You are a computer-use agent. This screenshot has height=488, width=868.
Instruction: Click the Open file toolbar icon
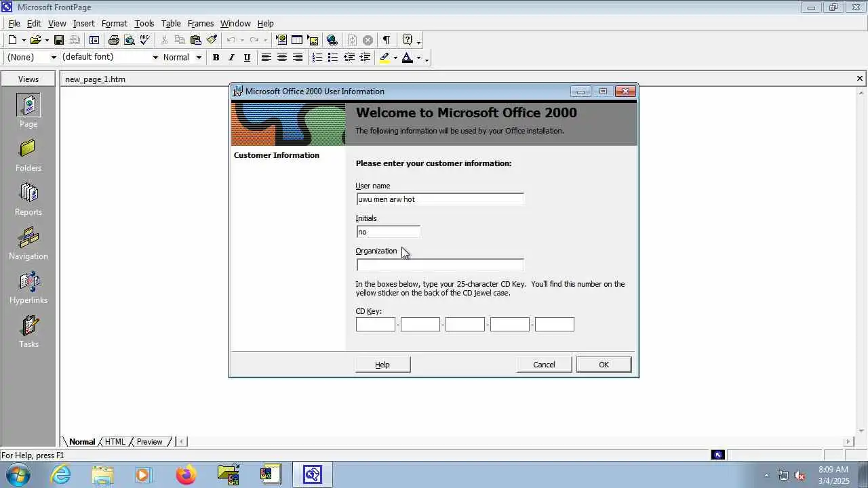tap(35, 40)
